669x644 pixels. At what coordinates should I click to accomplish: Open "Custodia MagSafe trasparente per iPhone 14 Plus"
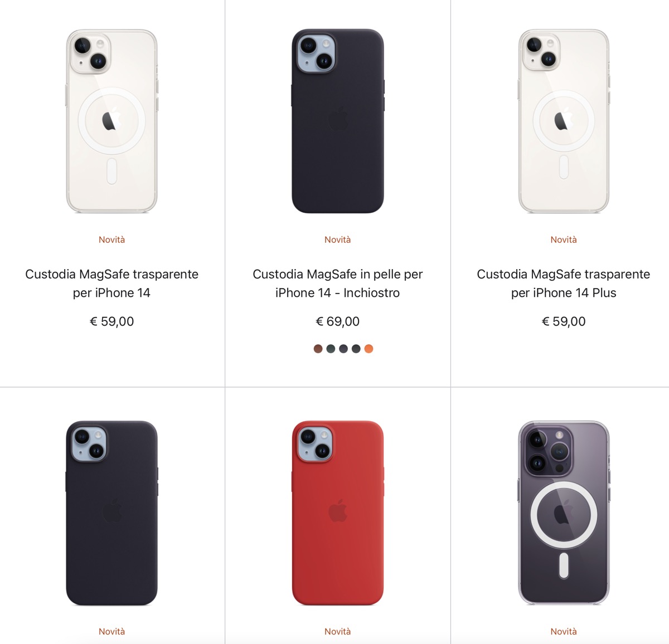[x=564, y=283]
